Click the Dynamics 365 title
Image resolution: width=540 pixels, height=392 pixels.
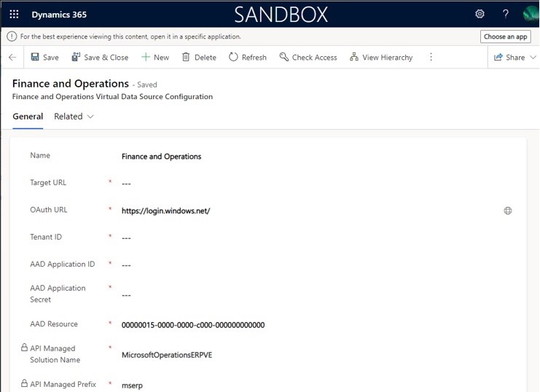pos(59,15)
